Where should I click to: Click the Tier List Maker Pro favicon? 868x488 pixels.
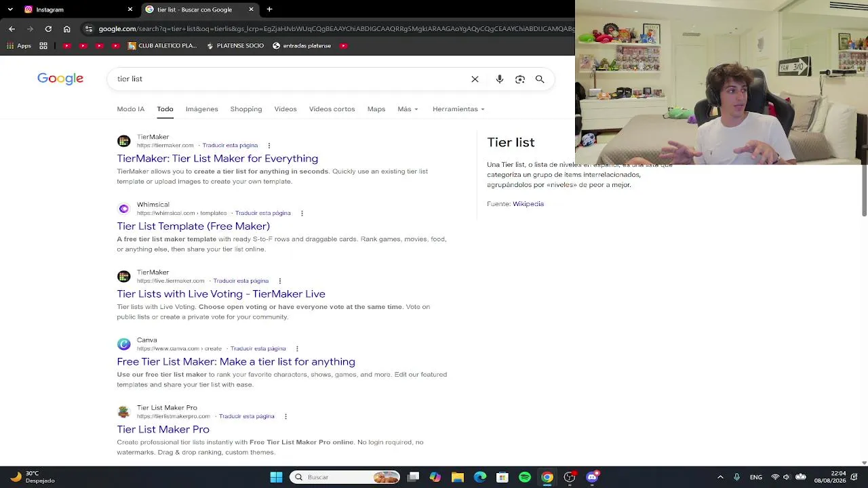click(x=123, y=412)
